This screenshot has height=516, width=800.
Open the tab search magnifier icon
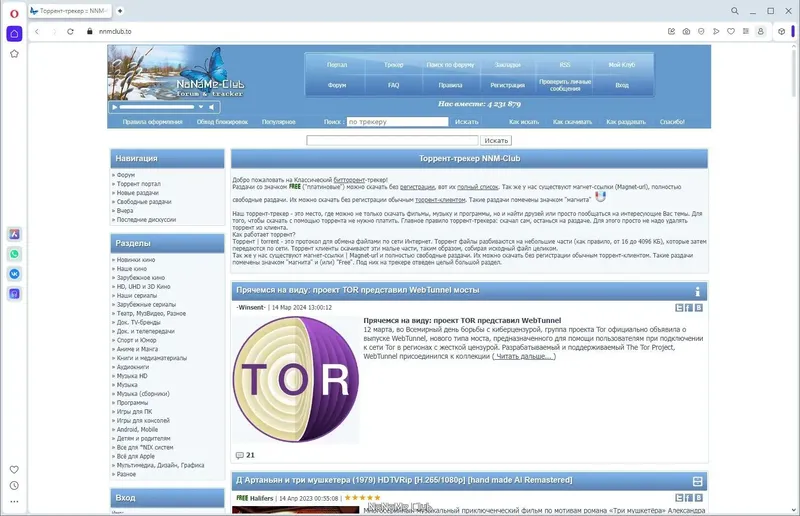click(735, 11)
